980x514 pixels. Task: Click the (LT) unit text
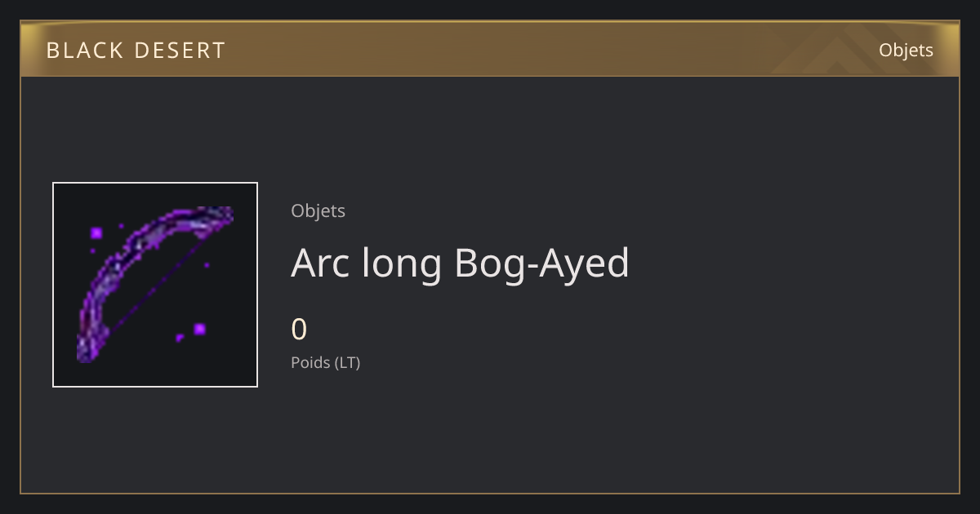[347, 362]
